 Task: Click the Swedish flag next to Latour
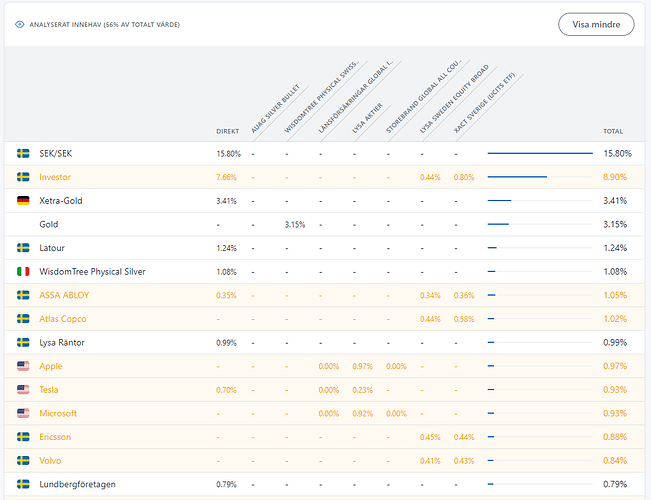[x=23, y=248]
